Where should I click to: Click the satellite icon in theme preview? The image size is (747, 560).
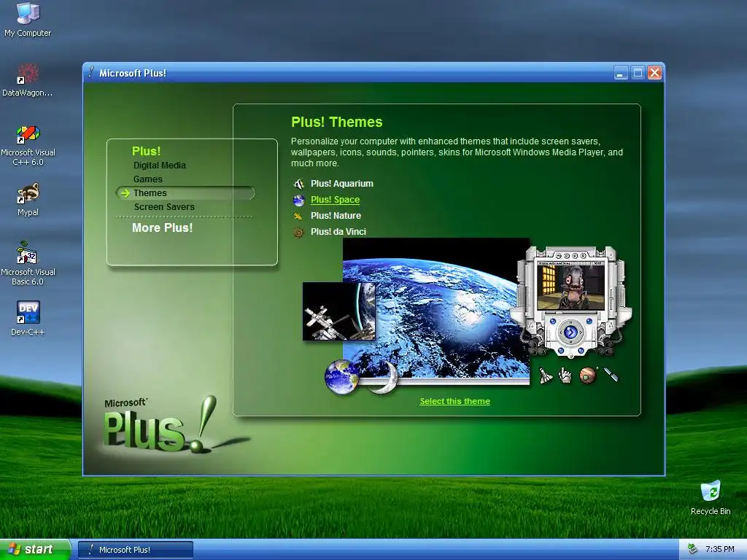point(611,374)
